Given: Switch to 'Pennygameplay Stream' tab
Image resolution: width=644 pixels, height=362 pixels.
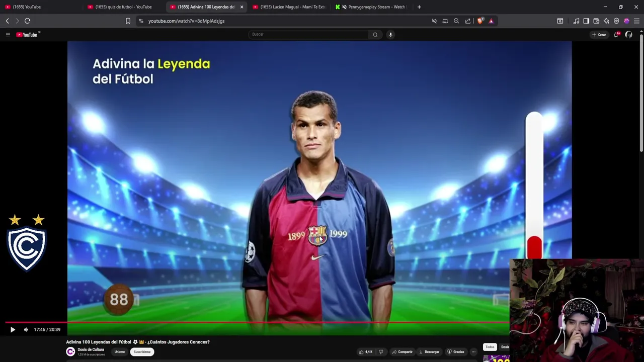Looking at the screenshot, I should coord(372,7).
